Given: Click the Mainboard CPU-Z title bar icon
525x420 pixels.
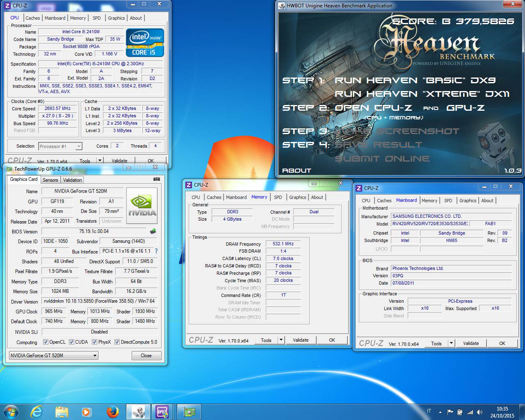Looking at the screenshot, I should tap(359, 188).
